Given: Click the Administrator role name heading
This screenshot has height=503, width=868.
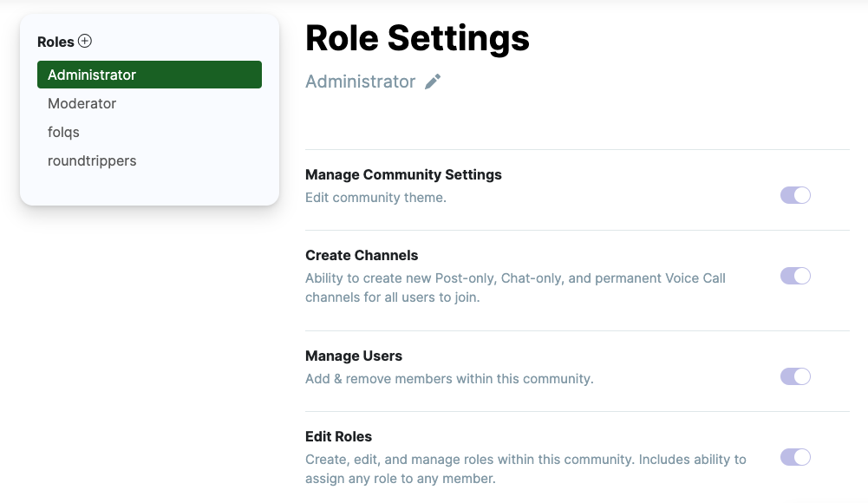Looking at the screenshot, I should pyautogui.click(x=361, y=82).
